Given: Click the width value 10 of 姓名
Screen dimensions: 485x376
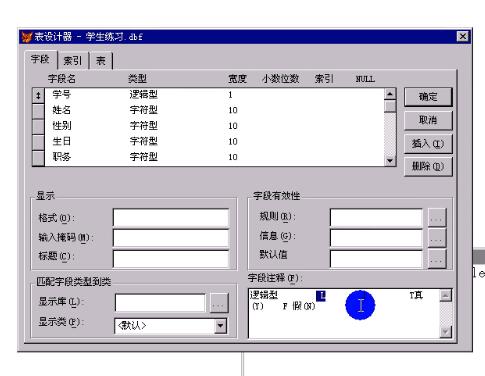Looking at the screenshot, I should pyautogui.click(x=233, y=110).
